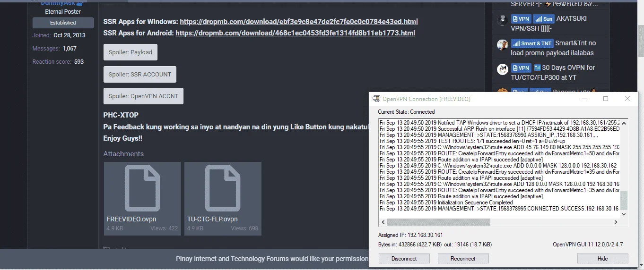This screenshot has width=644, height=270.
Task: Filter by the Smart & TNT tag
Action: click(x=532, y=43)
